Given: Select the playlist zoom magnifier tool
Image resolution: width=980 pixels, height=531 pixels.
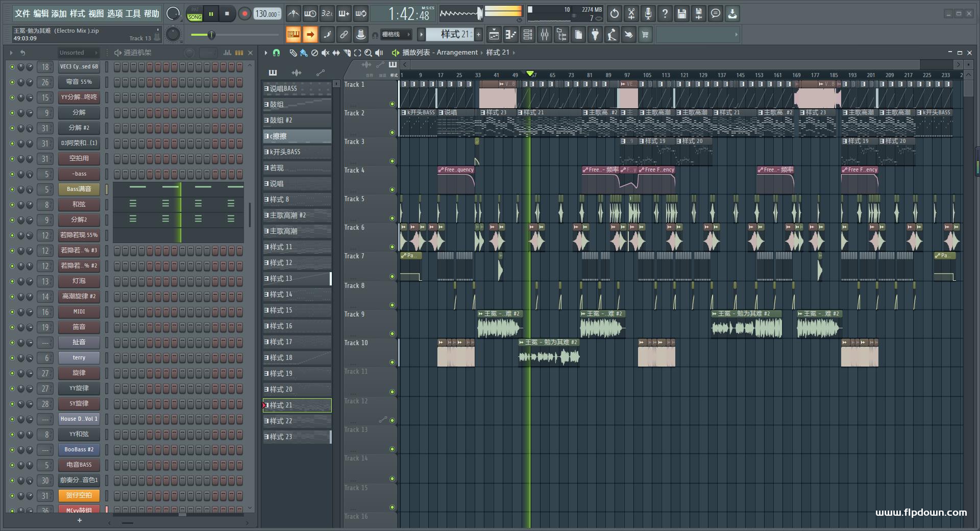Looking at the screenshot, I should tap(368, 53).
